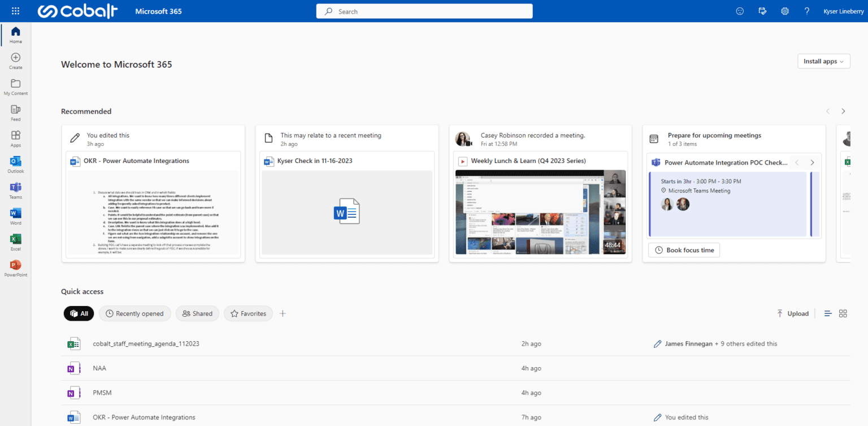This screenshot has height=426, width=868.
Task: Open Teams from the sidebar
Action: 15,190
